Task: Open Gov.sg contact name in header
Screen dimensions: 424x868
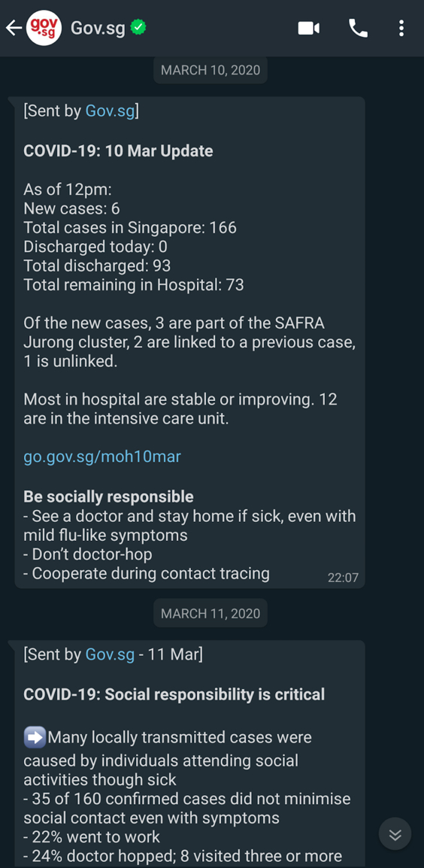Action: [x=98, y=28]
